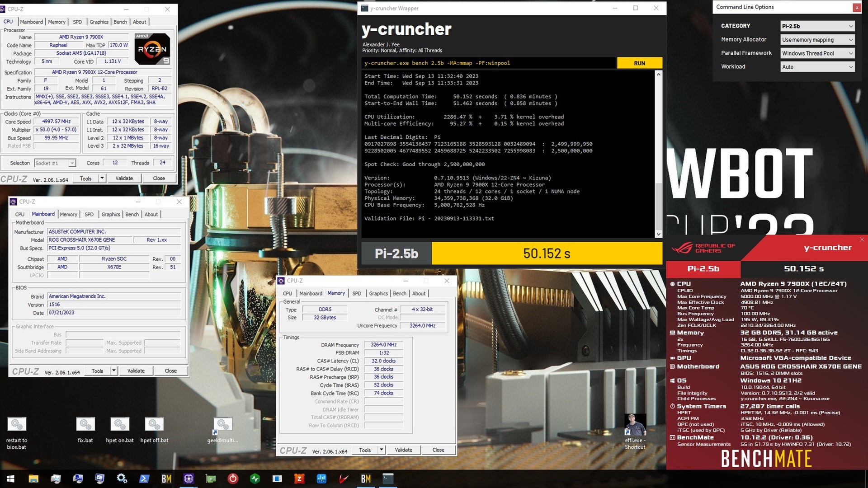Expand Tools arrow in CPU-Z Mainboard window
The image size is (868, 488).
(114, 371)
